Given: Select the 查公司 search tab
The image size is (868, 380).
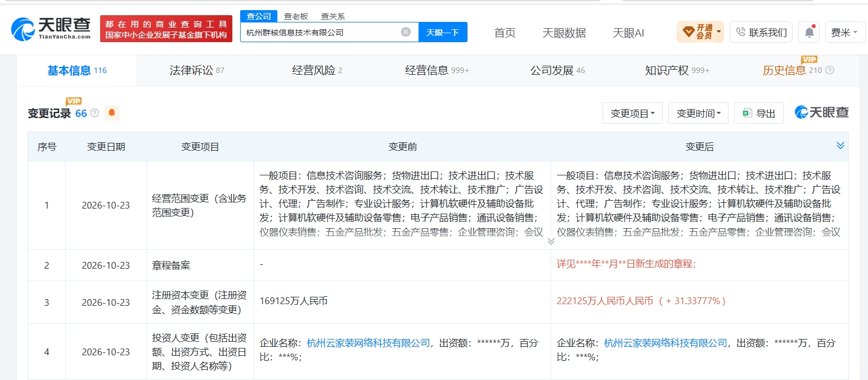Looking at the screenshot, I should coord(259,16).
